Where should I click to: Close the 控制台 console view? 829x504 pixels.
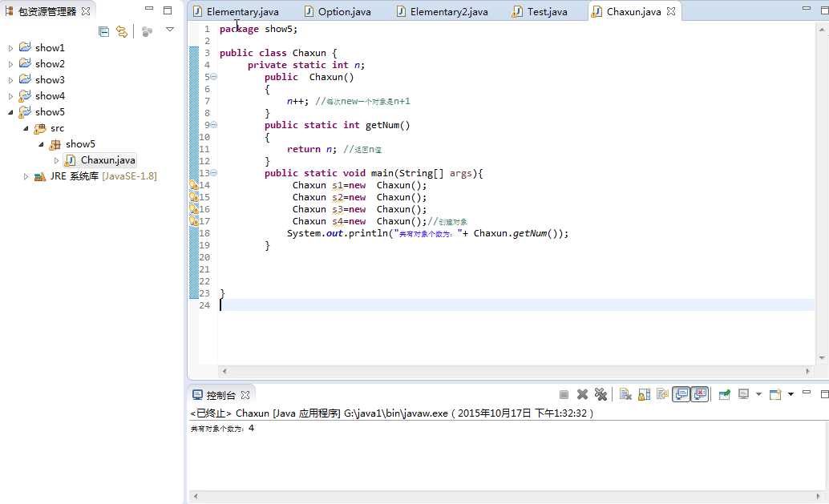[x=245, y=395]
